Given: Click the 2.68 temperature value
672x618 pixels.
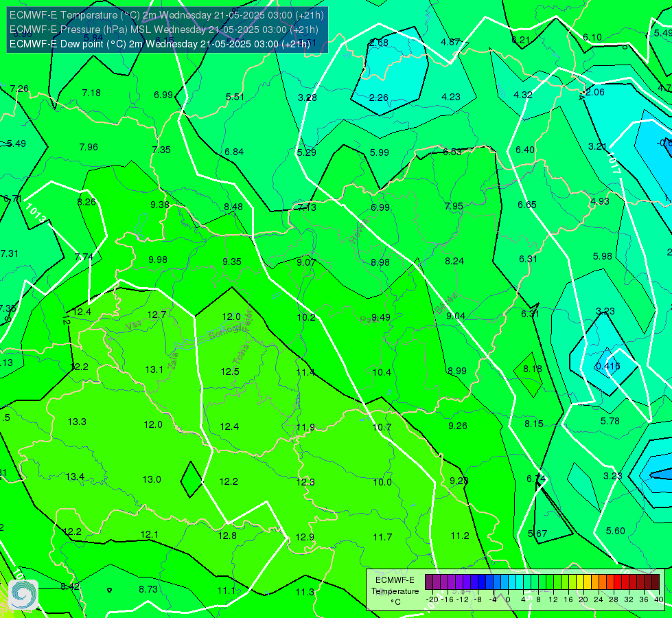Looking at the screenshot, I should coord(379,43).
